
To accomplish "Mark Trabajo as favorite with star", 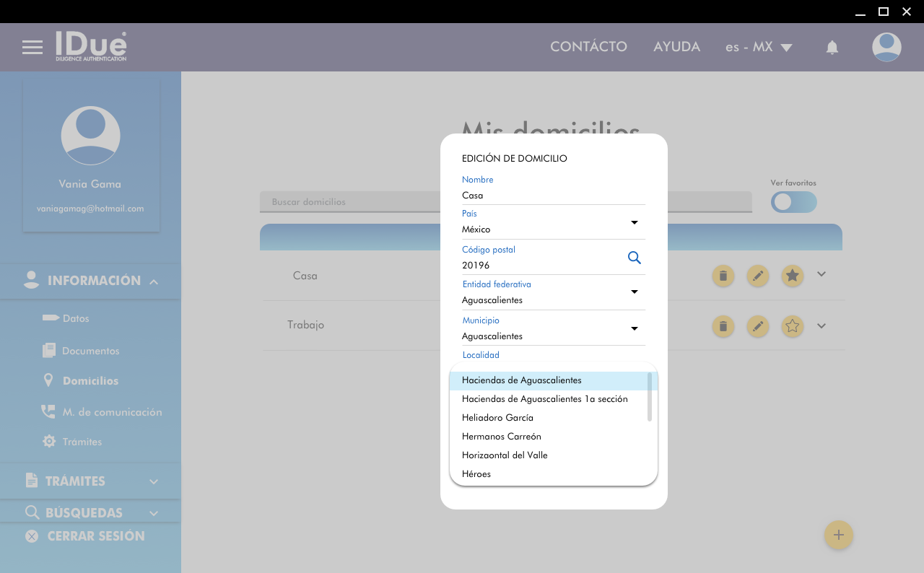I will tap(793, 326).
